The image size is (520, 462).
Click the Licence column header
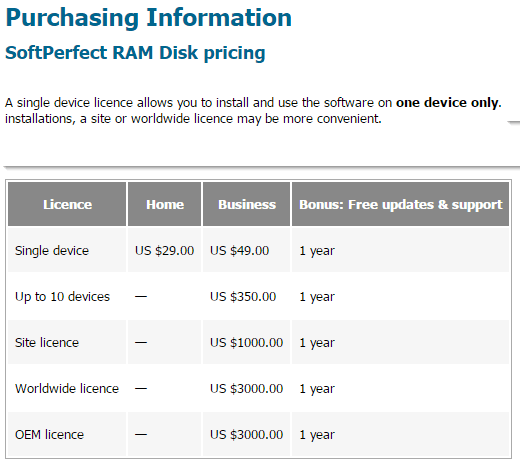click(67, 204)
